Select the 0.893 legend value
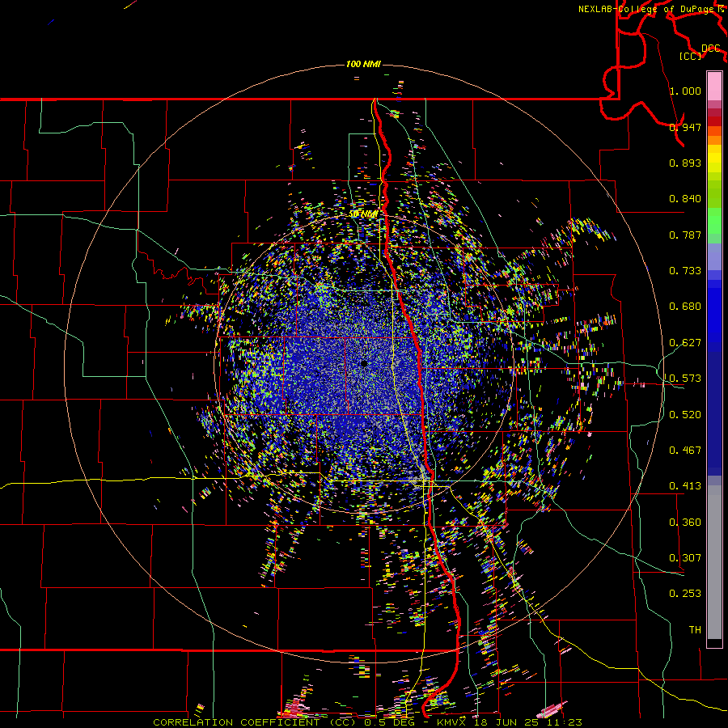The image size is (728, 728). point(685,163)
